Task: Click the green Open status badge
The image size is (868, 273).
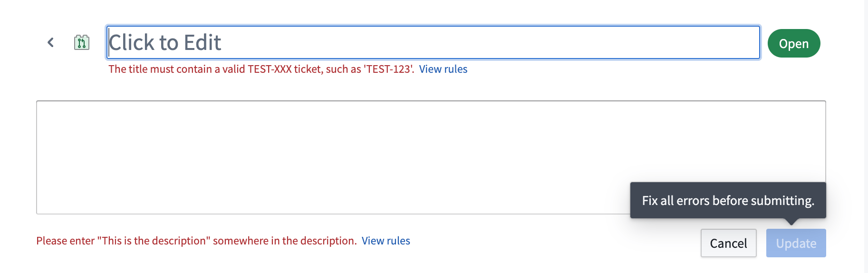Action: (793, 43)
